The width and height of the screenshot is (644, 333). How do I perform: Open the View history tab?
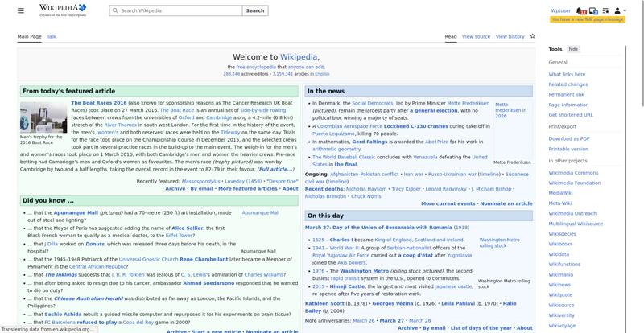click(x=510, y=36)
